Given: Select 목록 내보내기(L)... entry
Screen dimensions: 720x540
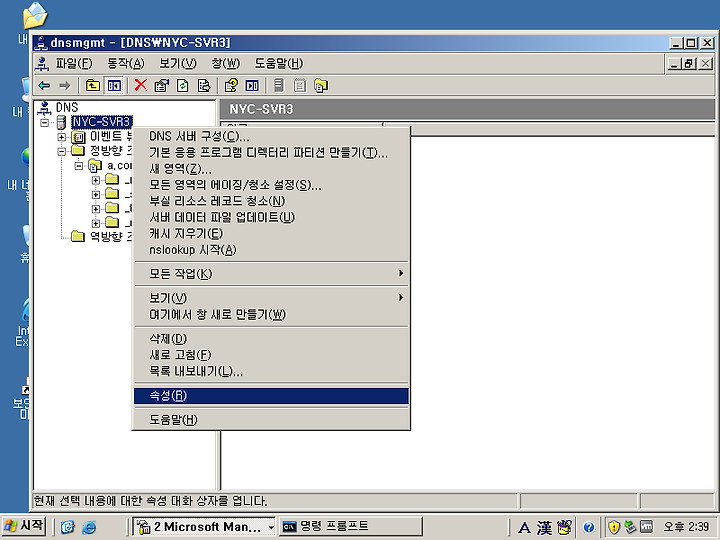Looking at the screenshot, I should pyautogui.click(x=271, y=371).
